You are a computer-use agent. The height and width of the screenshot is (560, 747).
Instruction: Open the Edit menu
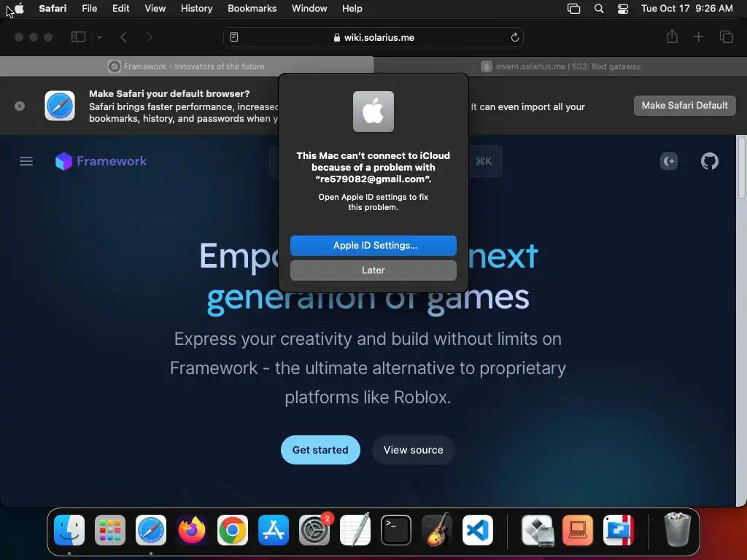(x=120, y=8)
